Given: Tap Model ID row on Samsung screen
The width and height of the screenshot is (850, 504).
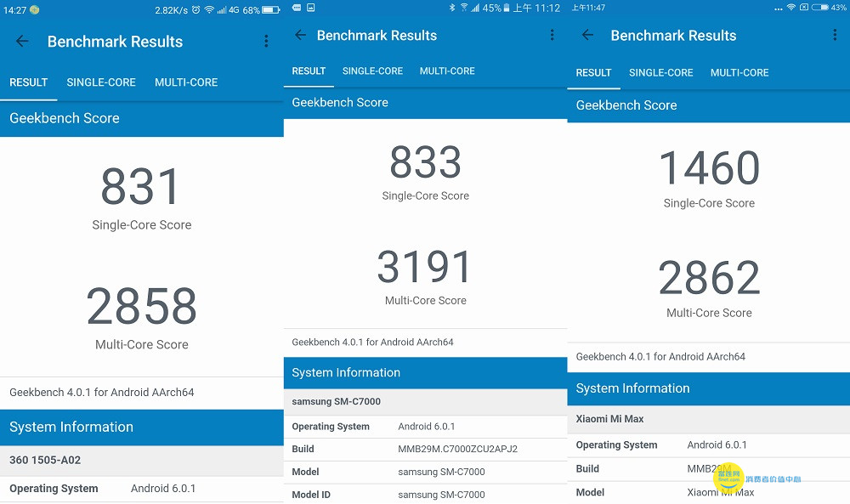Looking at the screenshot, I should point(426,495).
